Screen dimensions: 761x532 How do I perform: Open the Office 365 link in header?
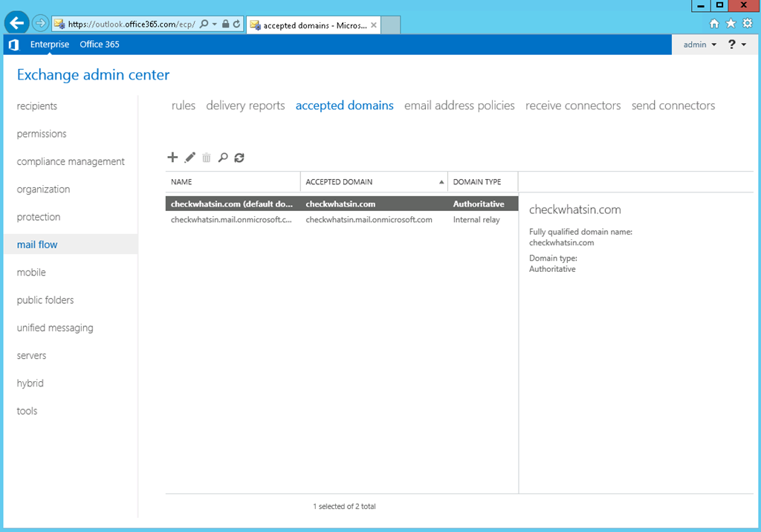click(100, 45)
